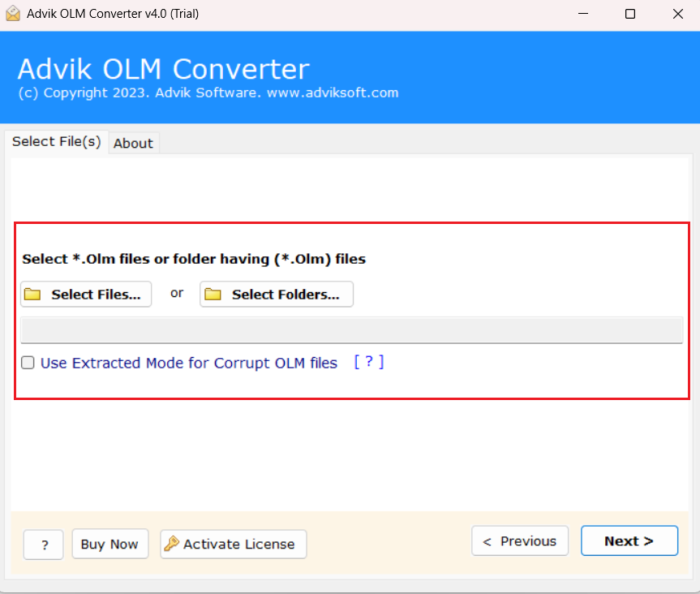Open the Activate License dialog
The width and height of the screenshot is (700, 594).
pos(234,544)
